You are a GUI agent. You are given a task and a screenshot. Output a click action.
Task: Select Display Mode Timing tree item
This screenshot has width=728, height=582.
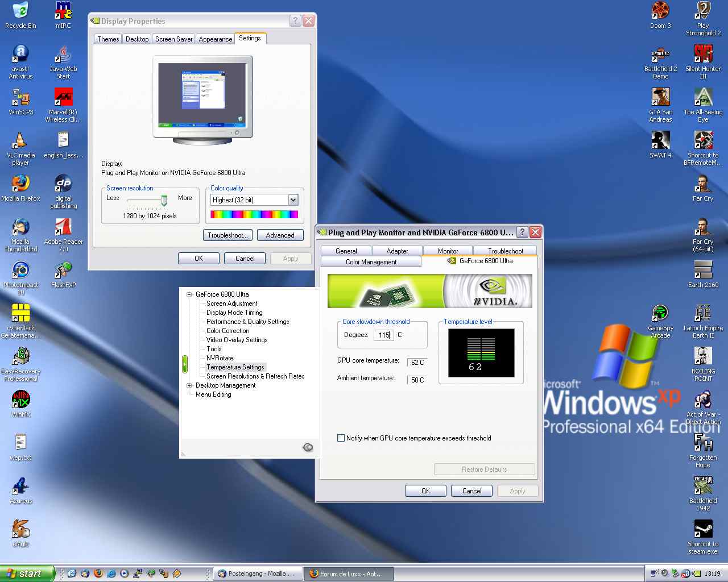234,313
